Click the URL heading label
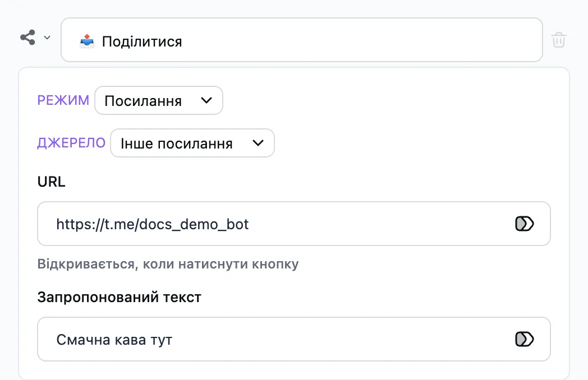 pyautogui.click(x=52, y=182)
